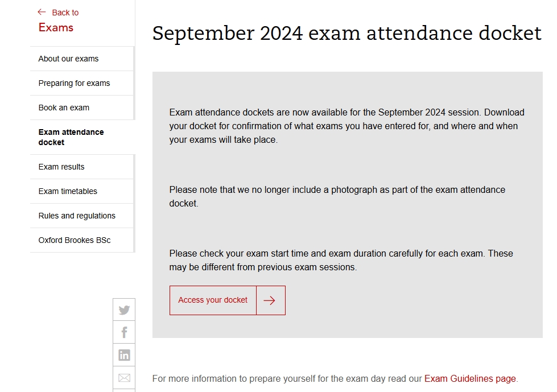The width and height of the screenshot is (557, 392).
Task: Click the arrow on Access your docket
Action: click(x=270, y=300)
